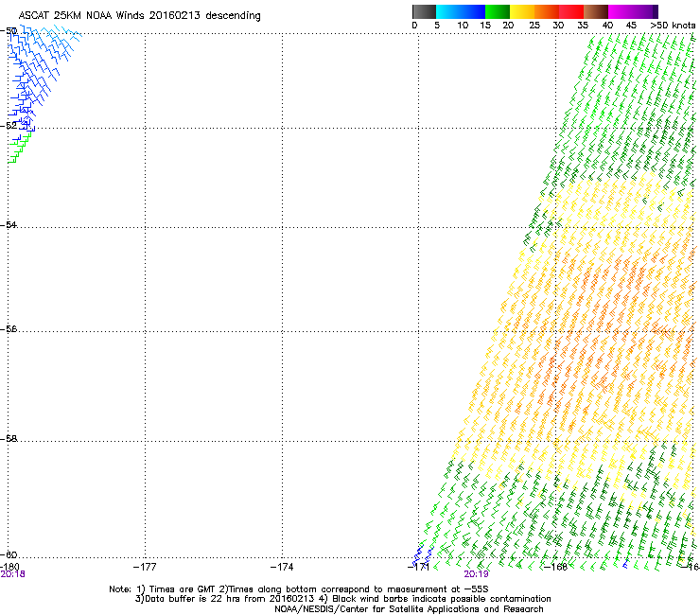Screen dimensions: 700x615
Task: Pick the yellow 20-25 knots legend swatch
Action: pos(522,11)
